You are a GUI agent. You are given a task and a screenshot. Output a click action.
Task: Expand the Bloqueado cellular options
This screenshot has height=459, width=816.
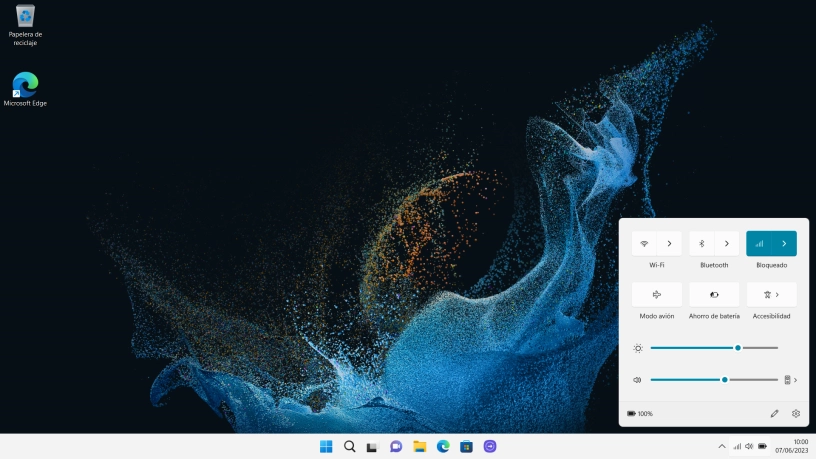tap(784, 244)
